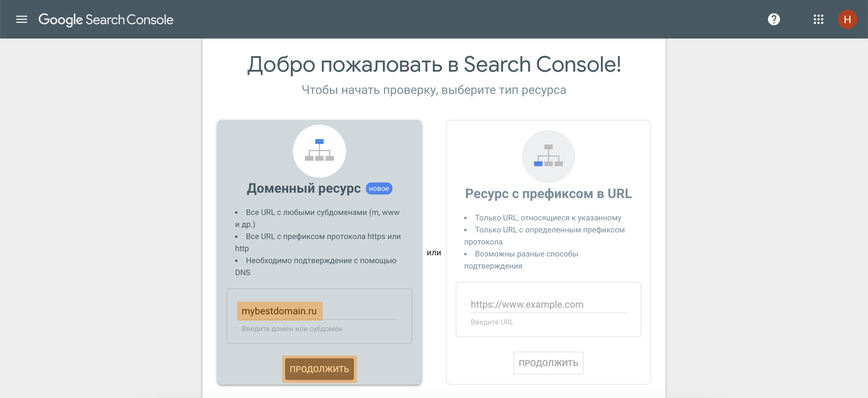
Task: Select the 'Доменный ресурс' heading
Action: [304, 188]
